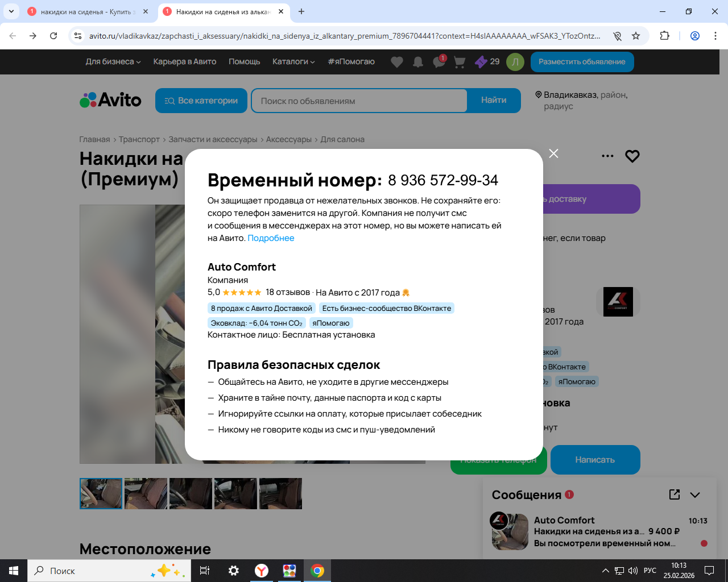
Task: Open the shopping cart icon
Action: pos(460,62)
